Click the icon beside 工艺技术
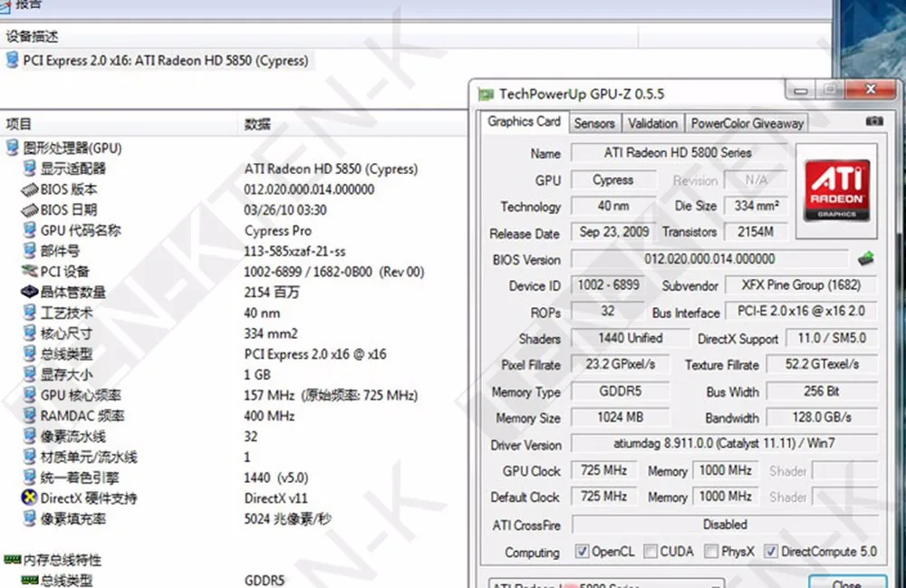The image size is (906, 588). coord(30,313)
